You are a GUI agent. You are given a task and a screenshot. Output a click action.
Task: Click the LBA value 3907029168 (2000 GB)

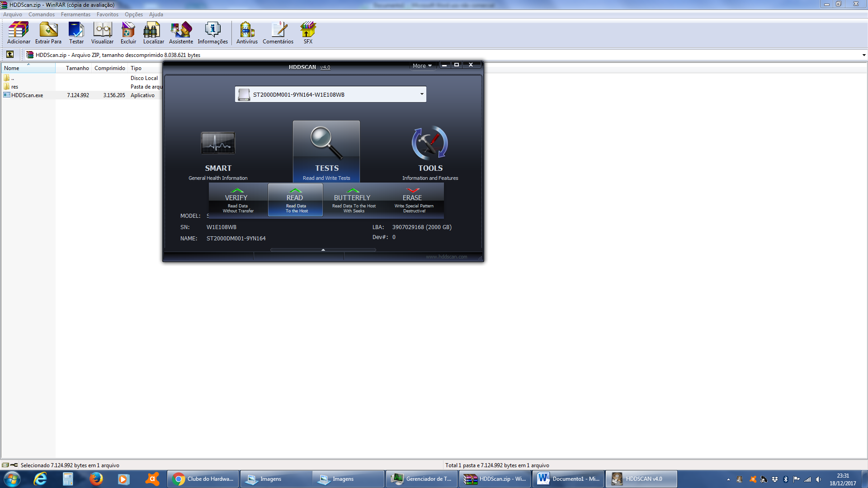422,227
